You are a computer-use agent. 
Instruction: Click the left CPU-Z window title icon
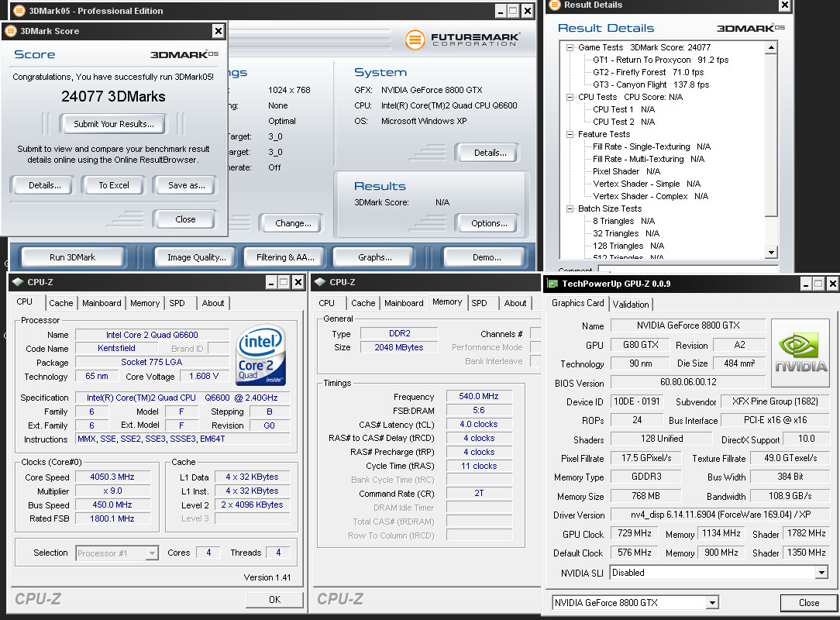pos(18,282)
